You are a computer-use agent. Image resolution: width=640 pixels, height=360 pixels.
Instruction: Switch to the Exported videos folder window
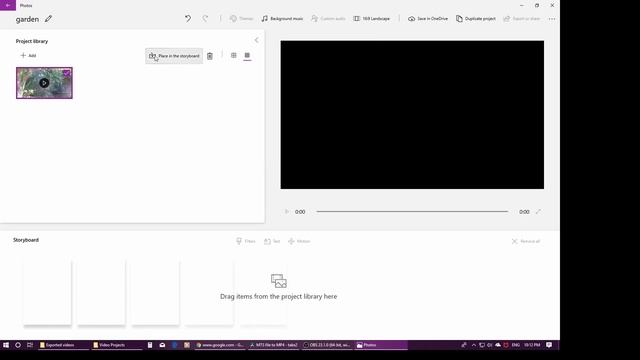coord(63,345)
